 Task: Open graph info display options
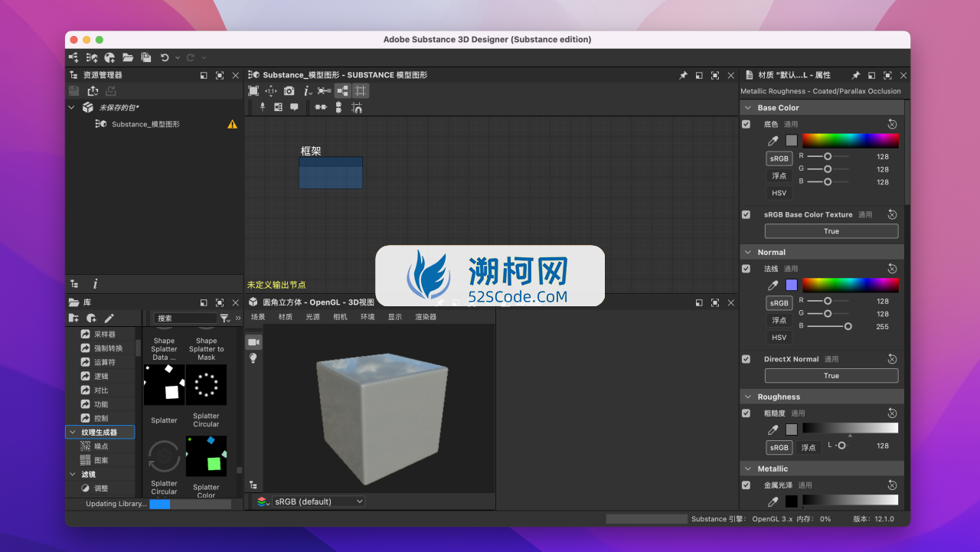(307, 90)
